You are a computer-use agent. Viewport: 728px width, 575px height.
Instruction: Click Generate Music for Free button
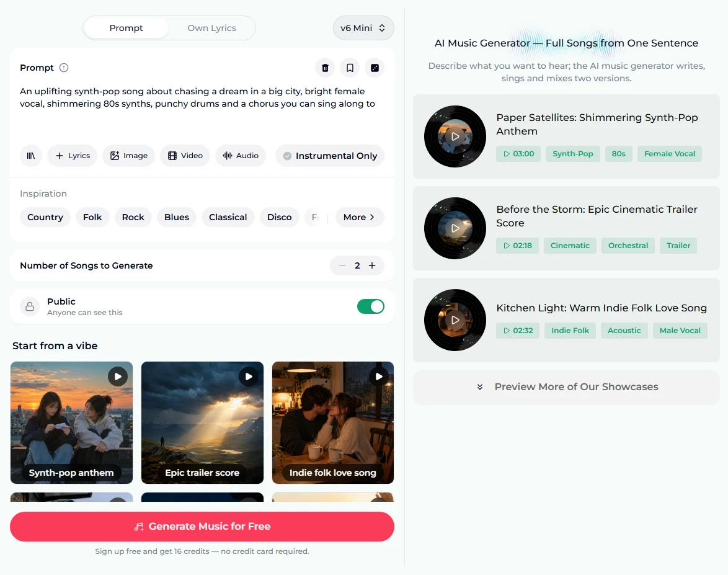click(x=202, y=527)
